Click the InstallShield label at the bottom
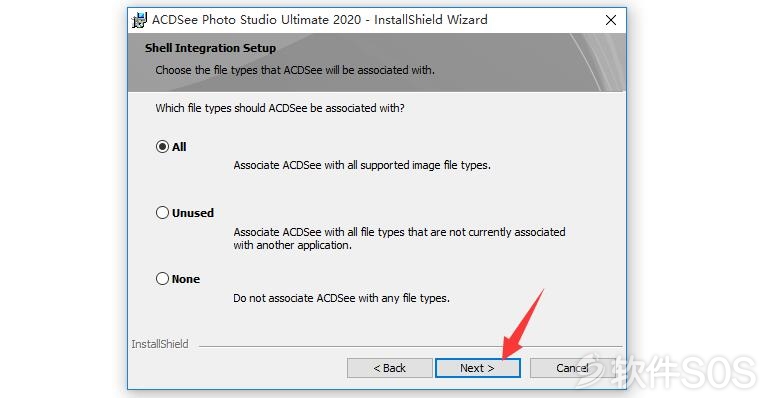769x398 pixels. [160, 344]
